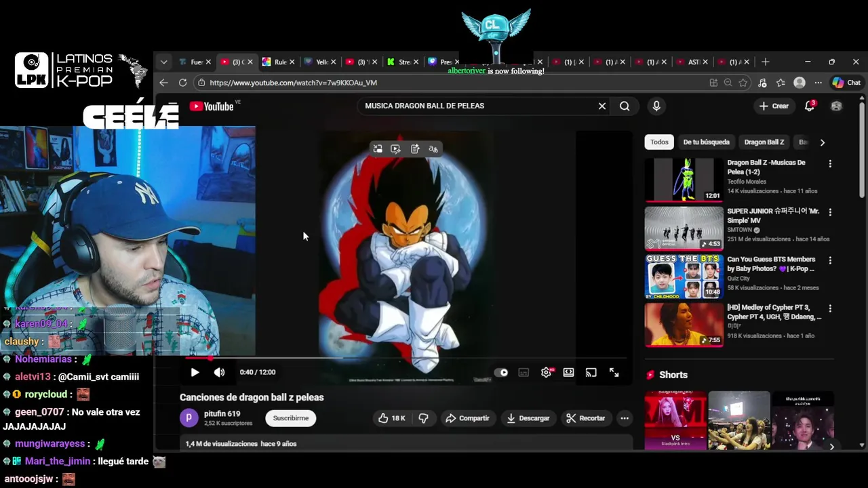
Task: Open SUPER JUNIOR Mr. Simple MV thumbnail
Action: [684, 228]
